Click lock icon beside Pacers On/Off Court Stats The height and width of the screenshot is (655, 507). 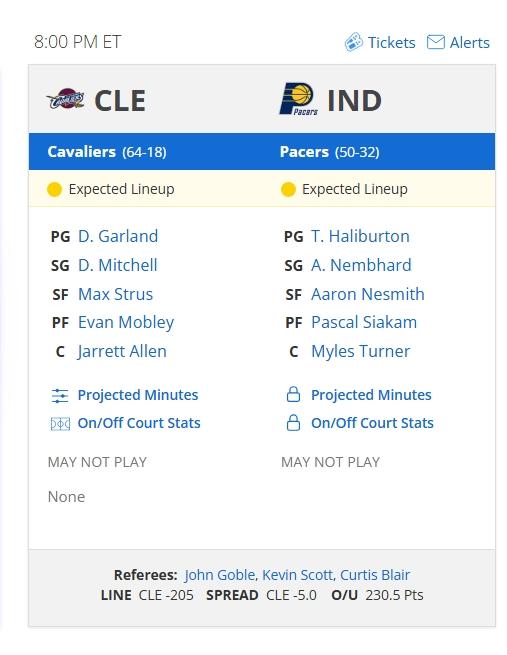293,423
